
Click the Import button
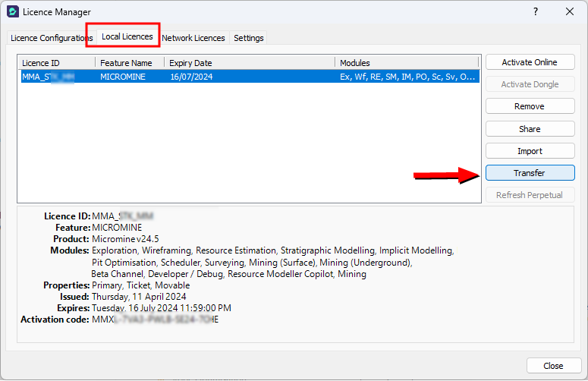click(530, 151)
